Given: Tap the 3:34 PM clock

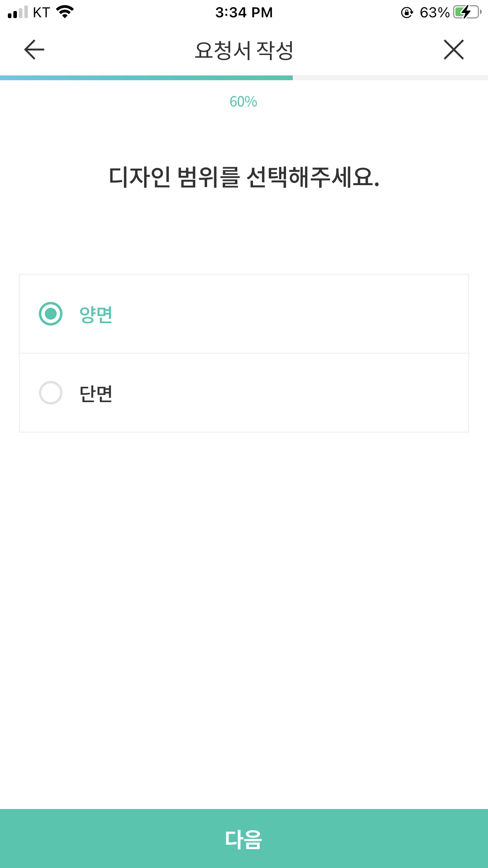Looking at the screenshot, I should point(244,13).
